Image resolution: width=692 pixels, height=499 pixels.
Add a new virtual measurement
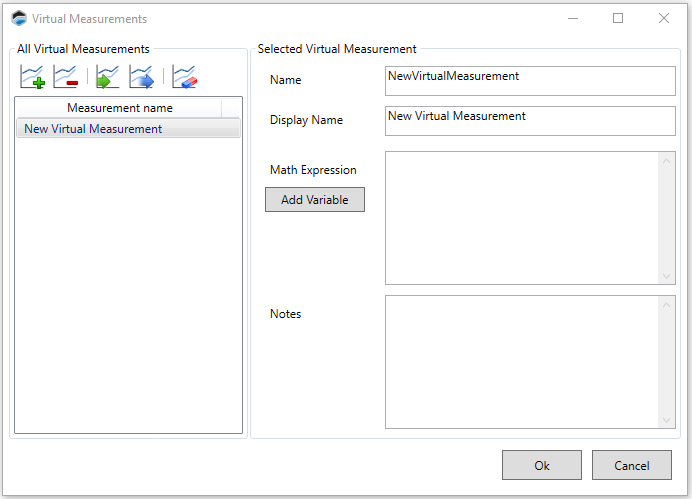[33, 76]
